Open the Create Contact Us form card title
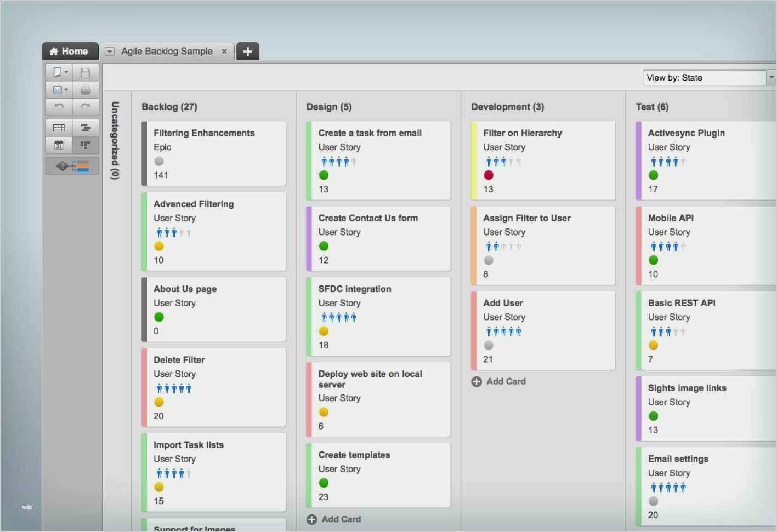Viewport: 777px width, 532px height. pos(368,218)
